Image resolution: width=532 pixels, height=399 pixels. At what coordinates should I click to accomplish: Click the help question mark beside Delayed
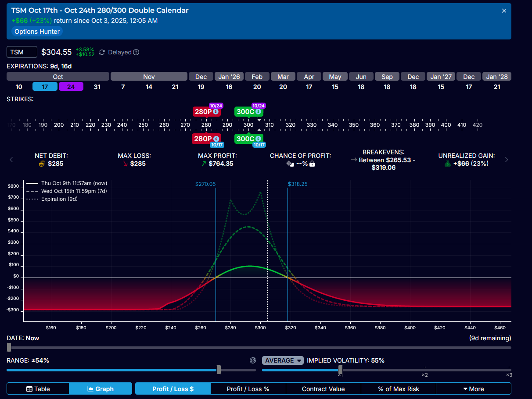tap(136, 52)
